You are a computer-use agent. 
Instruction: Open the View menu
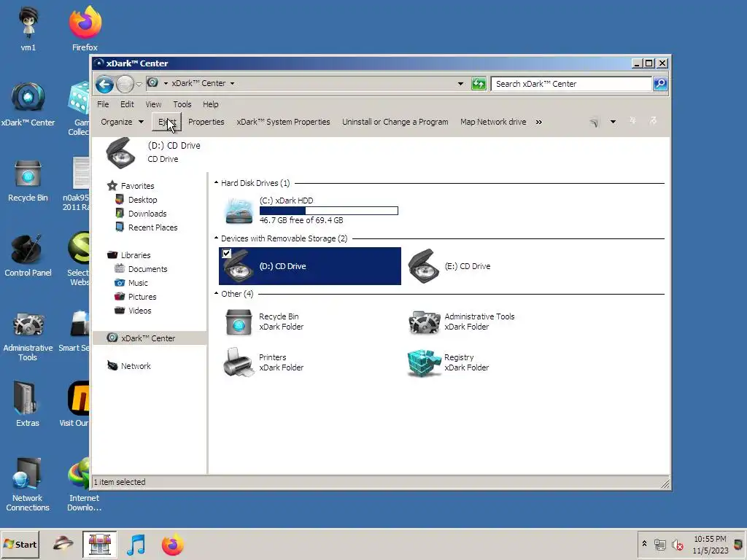(x=153, y=104)
